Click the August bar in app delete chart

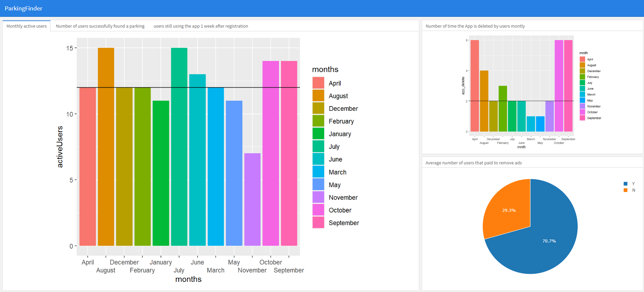coord(484,101)
